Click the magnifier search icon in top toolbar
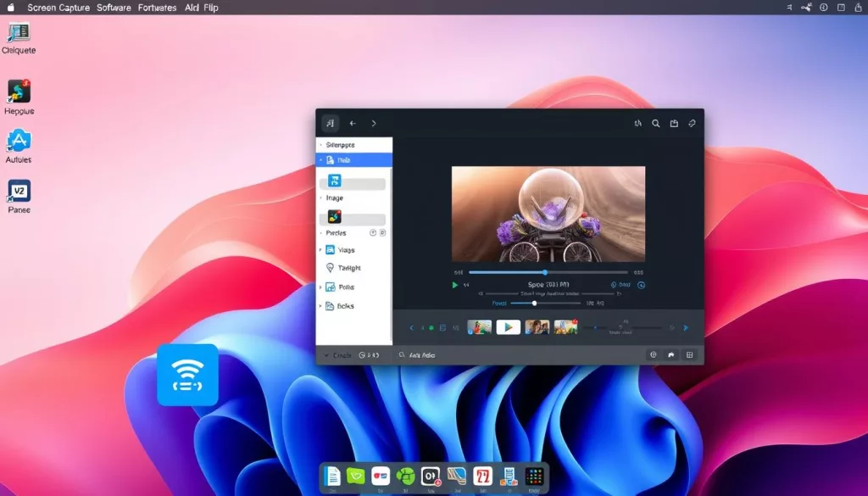868x496 pixels. pyautogui.click(x=655, y=124)
